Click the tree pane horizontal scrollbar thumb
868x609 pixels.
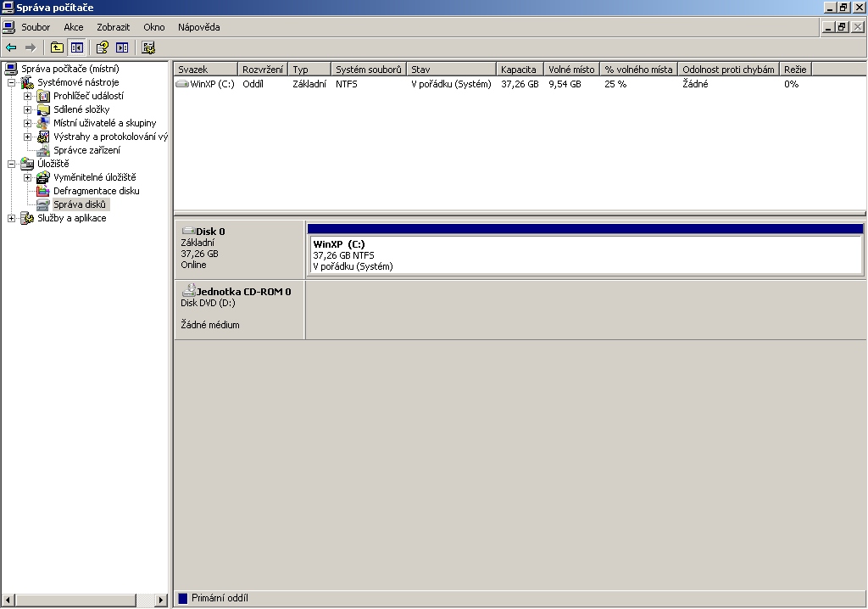pyautogui.click(x=75, y=600)
